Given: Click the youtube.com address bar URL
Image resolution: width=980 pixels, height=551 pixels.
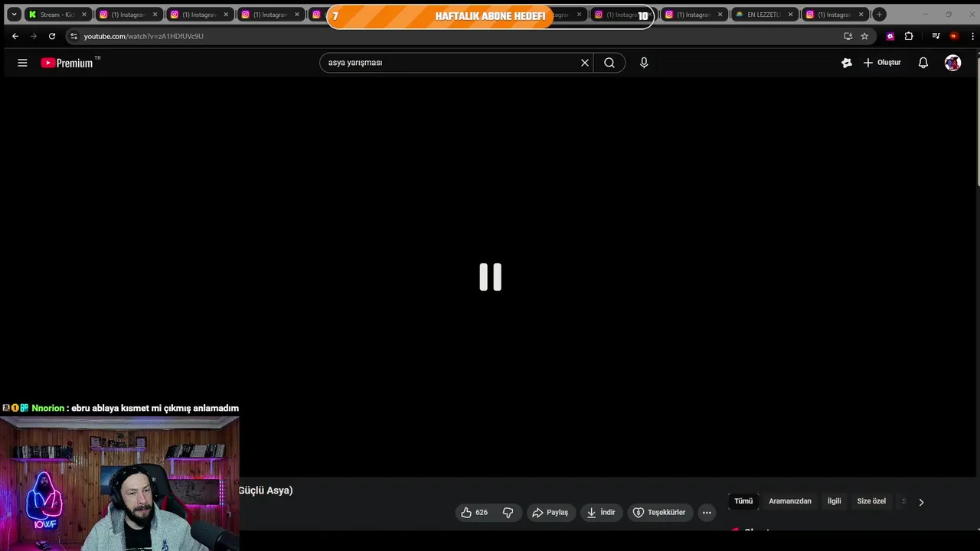Looking at the screenshot, I should [143, 36].
